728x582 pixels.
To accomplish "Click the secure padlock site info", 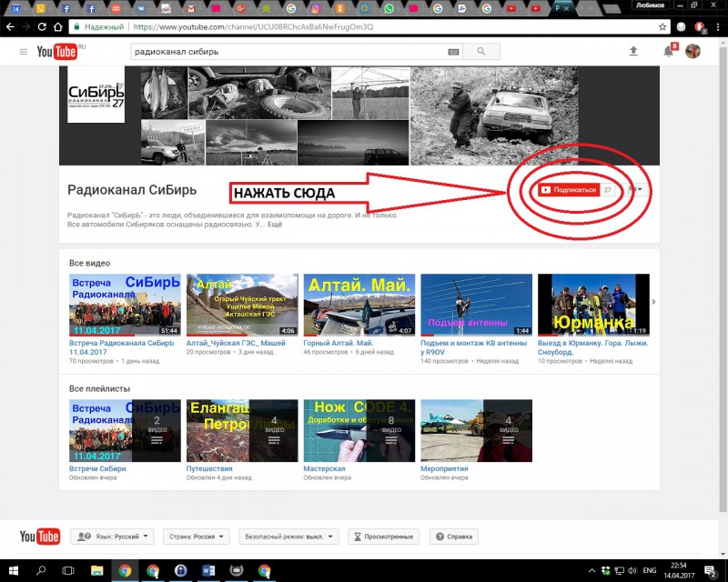I will [x=77, y=27].
